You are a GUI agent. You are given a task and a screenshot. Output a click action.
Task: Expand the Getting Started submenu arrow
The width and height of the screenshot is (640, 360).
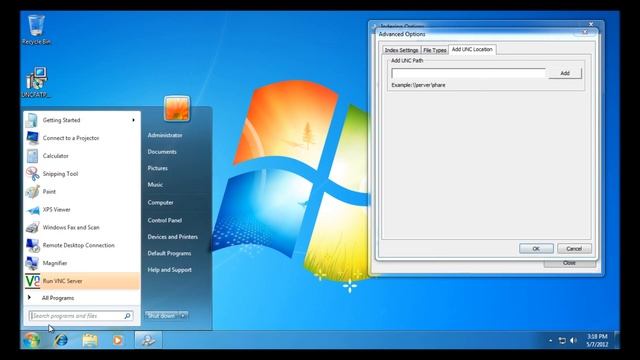click(133, 120)
